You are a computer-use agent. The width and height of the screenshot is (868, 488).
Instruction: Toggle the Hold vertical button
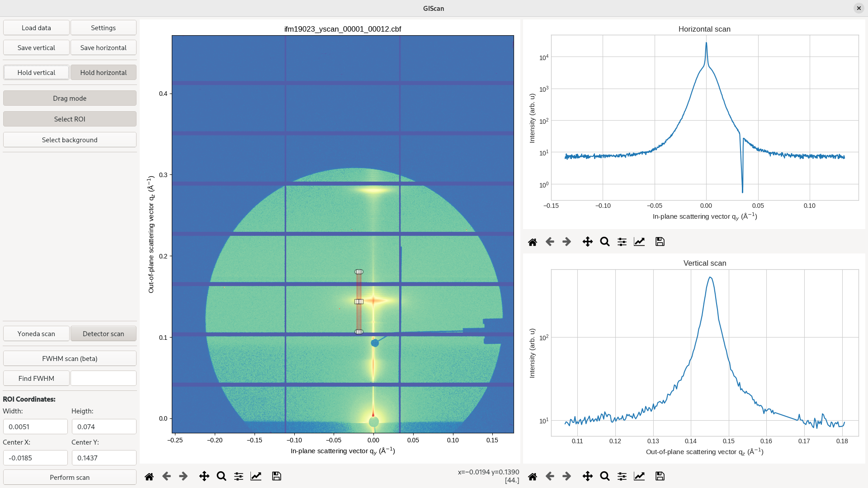coord(36,72)
